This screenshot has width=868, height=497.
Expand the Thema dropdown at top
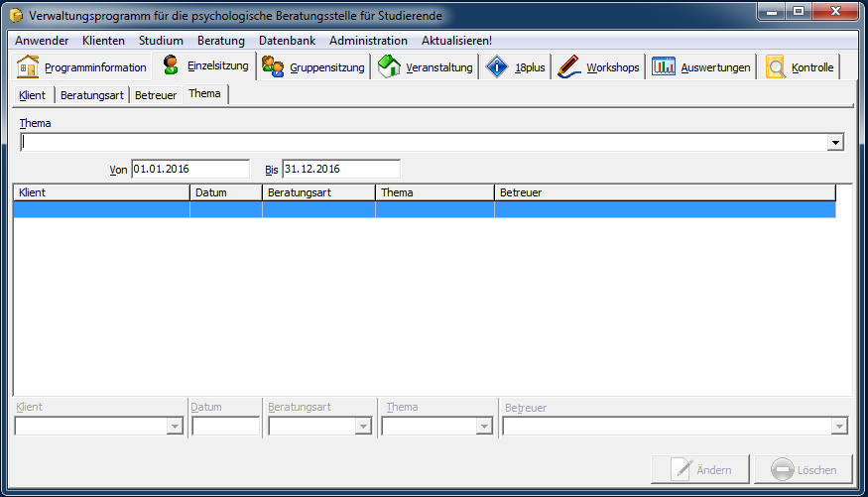point(836,143)
